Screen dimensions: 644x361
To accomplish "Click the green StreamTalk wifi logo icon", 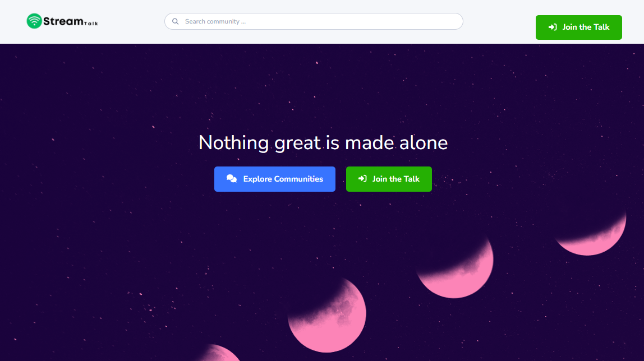I will [x=34, y=21].
